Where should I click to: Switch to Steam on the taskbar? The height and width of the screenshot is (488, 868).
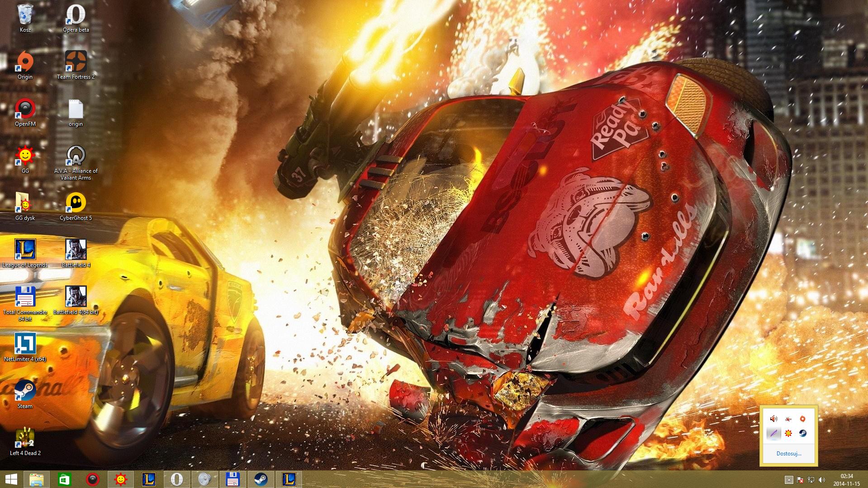(261, 479)
